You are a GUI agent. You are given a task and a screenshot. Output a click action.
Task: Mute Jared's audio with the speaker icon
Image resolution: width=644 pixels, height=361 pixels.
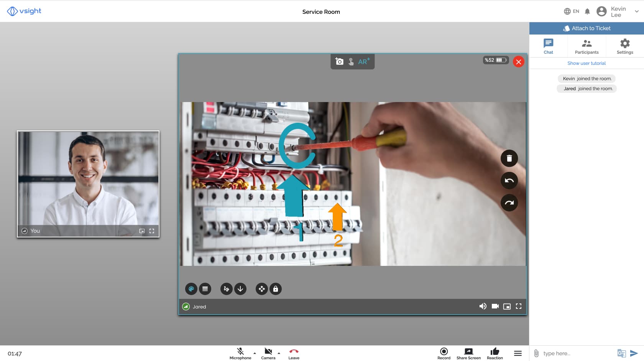point(483,306)
